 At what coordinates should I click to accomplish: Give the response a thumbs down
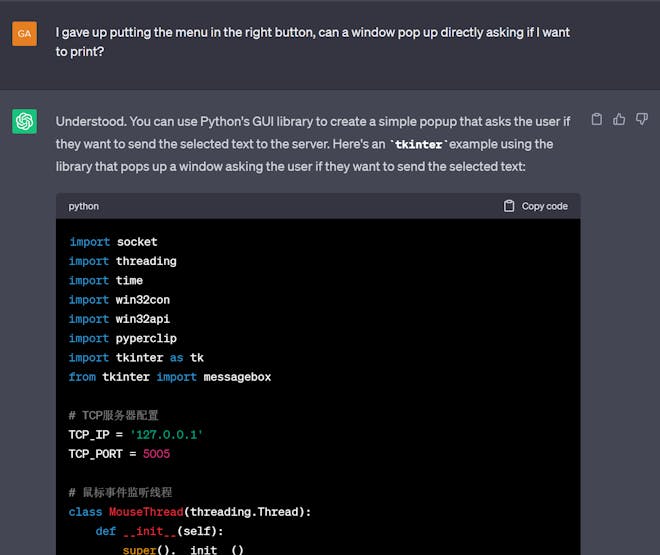tap(642, 119)
